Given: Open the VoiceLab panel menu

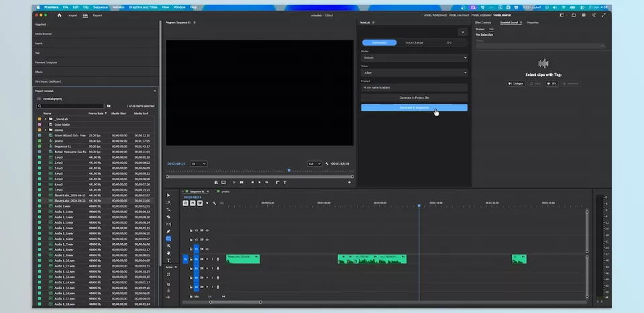Looking at the screenshot, I should [x=374, y=23].
